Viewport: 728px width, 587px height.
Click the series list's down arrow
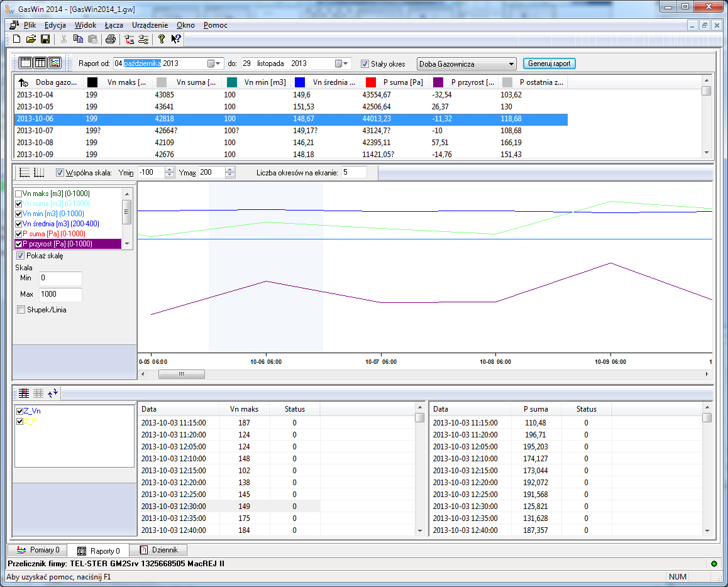[x=127, y=244]
